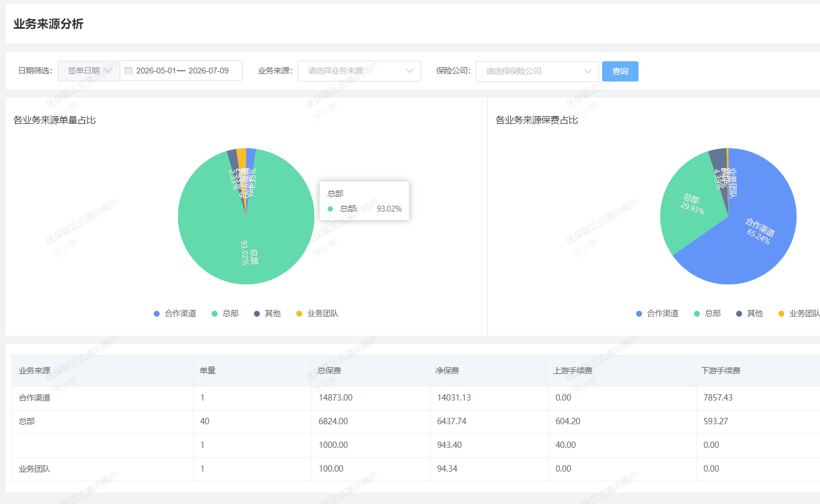820x504 pixels.
Task: Toggle 合作渠道 legend in 保费占比 chart
Action: point(657,313)
